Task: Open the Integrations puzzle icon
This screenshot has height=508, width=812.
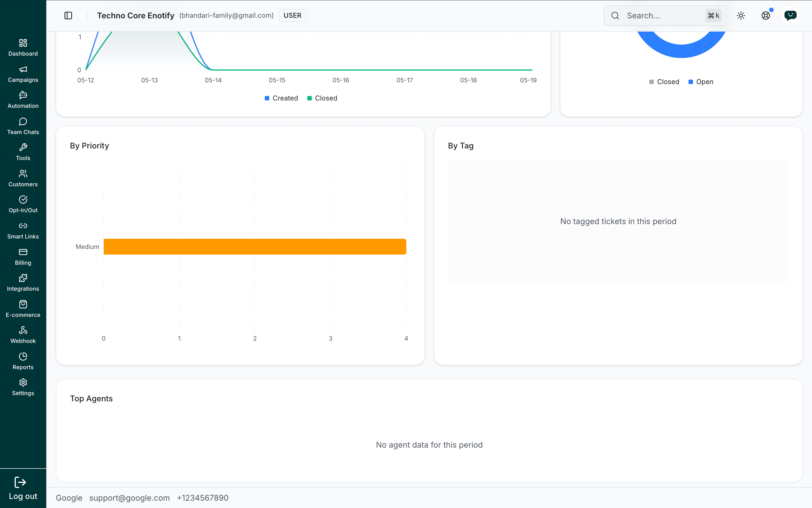Action: point(23,278)
